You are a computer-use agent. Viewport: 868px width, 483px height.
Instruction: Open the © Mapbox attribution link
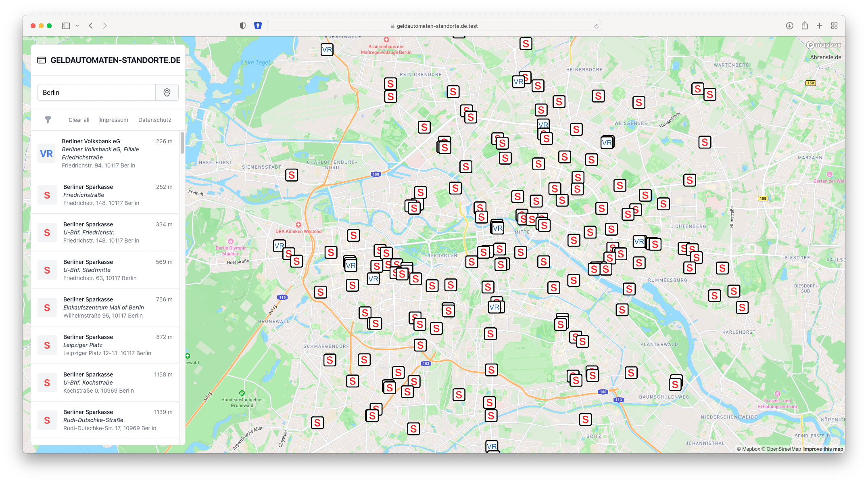(x=748, y=449)
